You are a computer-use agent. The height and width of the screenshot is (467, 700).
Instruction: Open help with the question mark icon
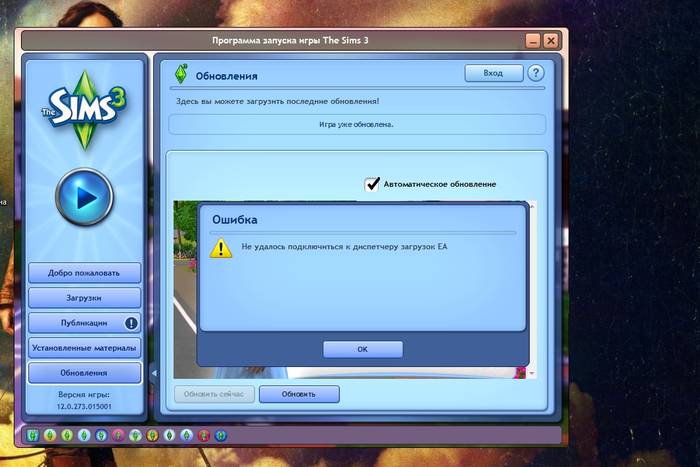tap(536, 73)
